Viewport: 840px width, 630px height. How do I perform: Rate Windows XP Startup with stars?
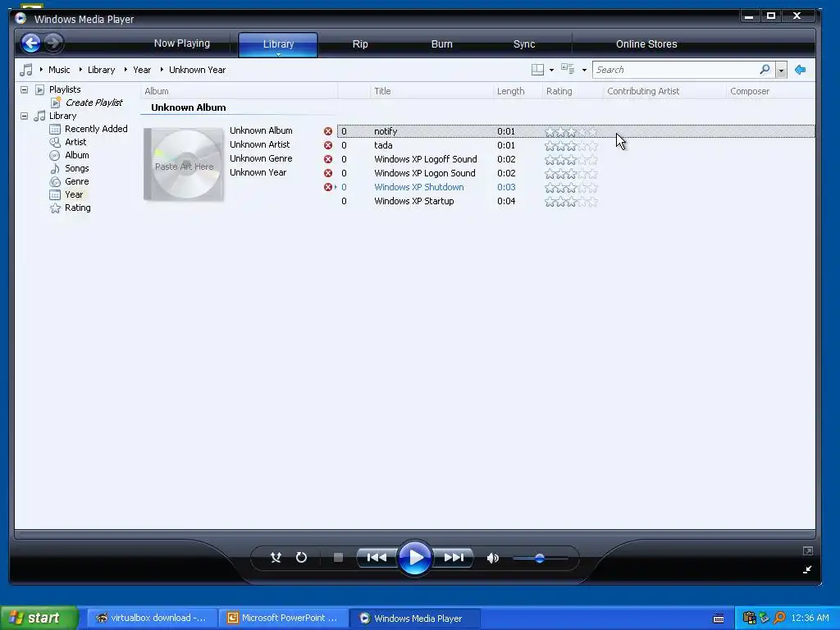point(571,202)
